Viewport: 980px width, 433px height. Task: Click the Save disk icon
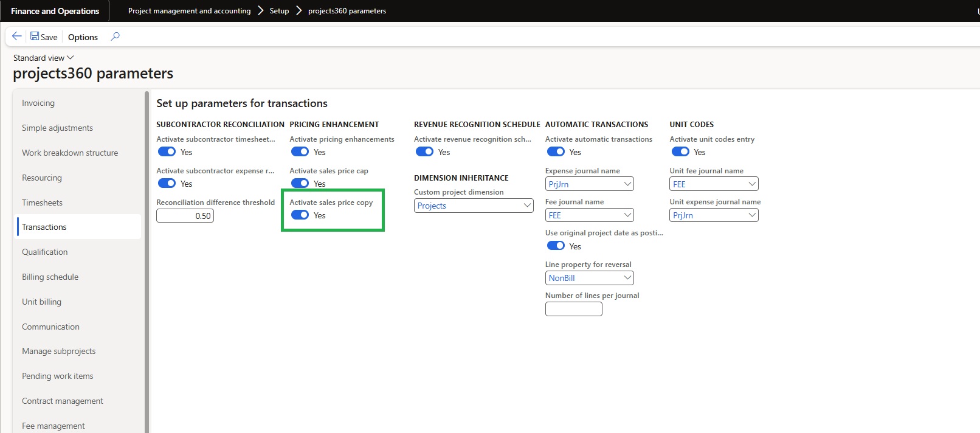pos(35,36)
